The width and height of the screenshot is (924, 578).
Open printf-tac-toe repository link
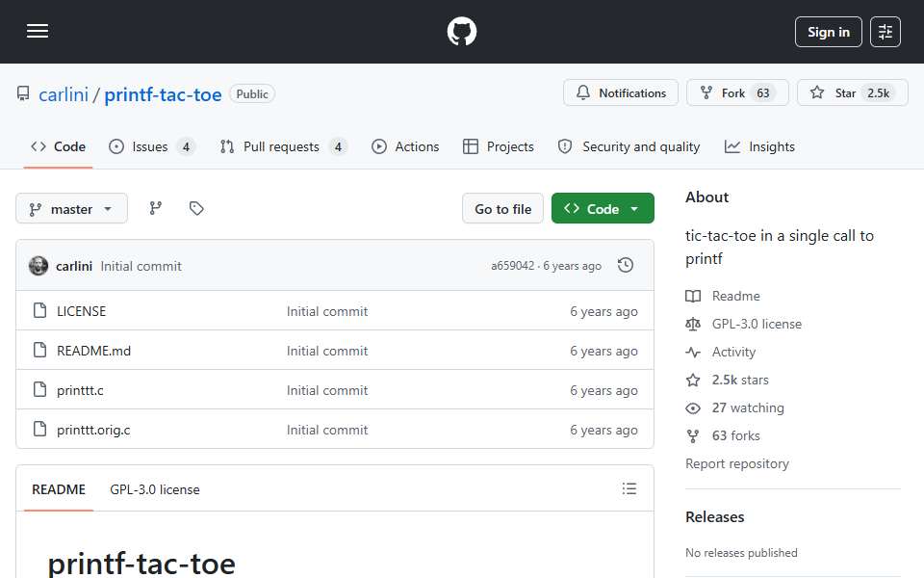click(x=163, y=94)
